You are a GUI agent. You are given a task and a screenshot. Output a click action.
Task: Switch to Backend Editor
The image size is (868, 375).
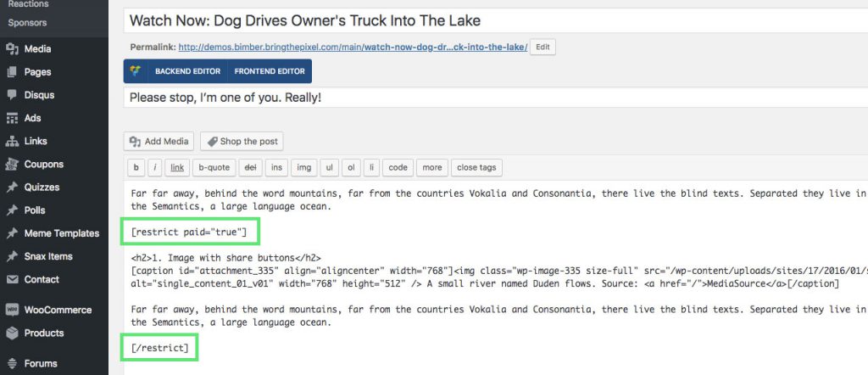(187, 71)
